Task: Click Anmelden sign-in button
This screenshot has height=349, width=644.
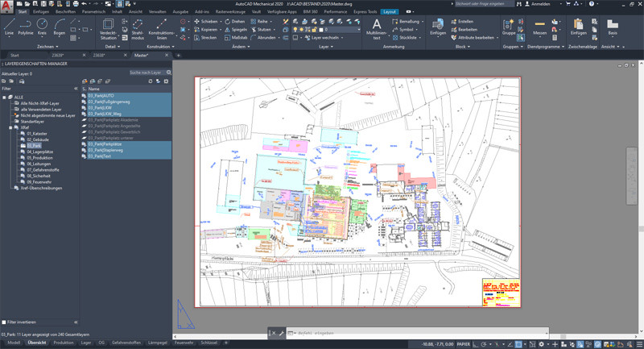Action: [539, 4]
